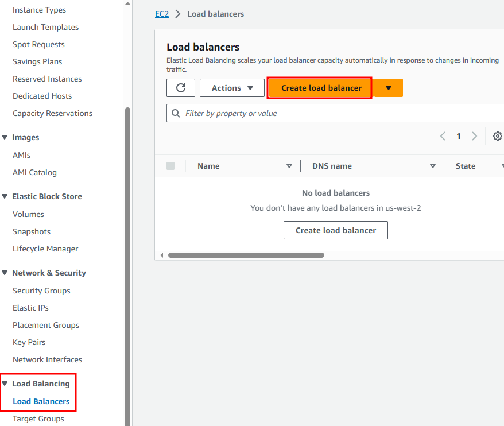Collapse the Load Balancing section
504x426 pixels.
point(5,384)
